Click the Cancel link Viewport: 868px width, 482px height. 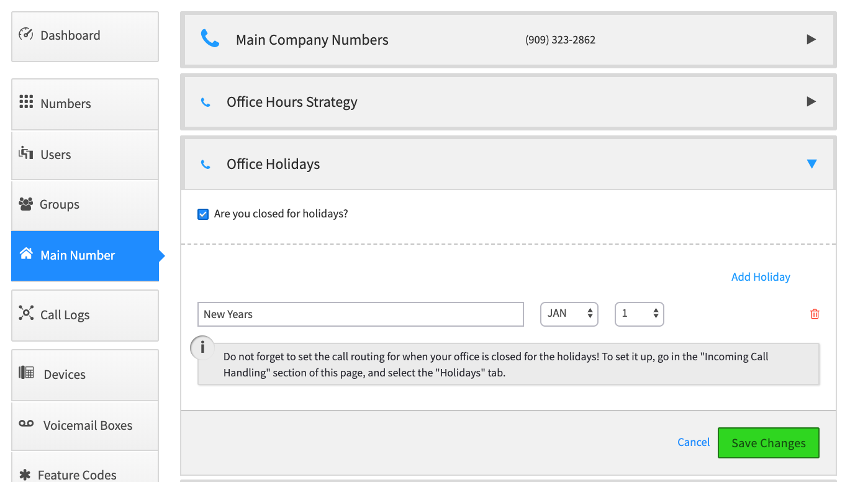(694, 442)
